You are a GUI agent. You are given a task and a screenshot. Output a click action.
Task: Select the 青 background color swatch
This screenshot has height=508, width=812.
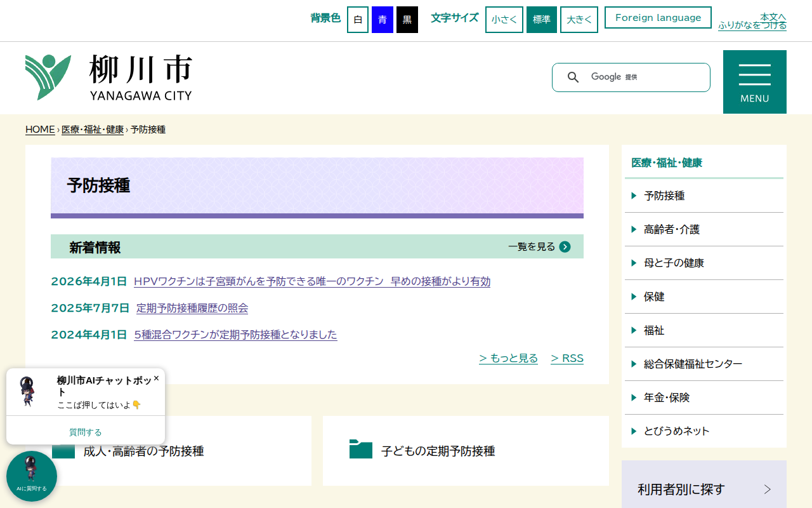tap(382, 19)
